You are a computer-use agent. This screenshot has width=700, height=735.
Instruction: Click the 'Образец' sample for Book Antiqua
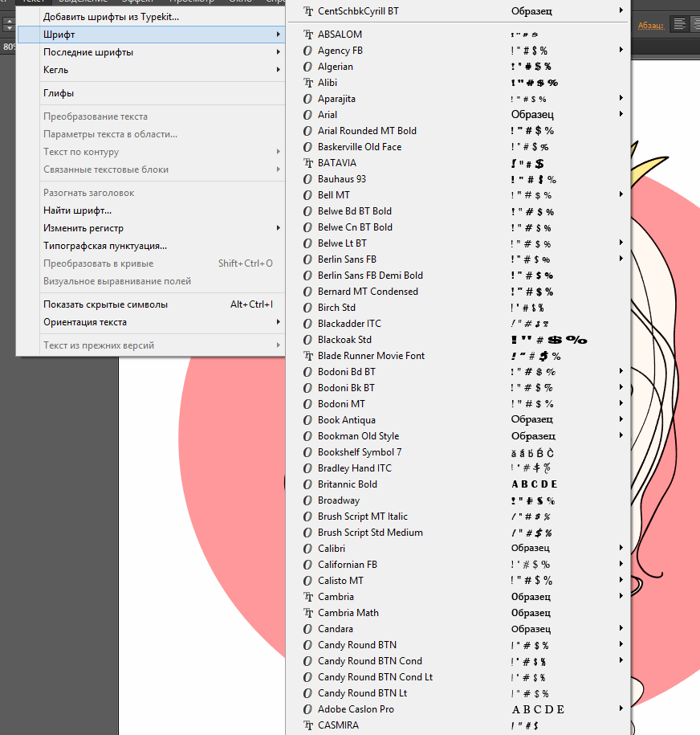pos(531,419)
